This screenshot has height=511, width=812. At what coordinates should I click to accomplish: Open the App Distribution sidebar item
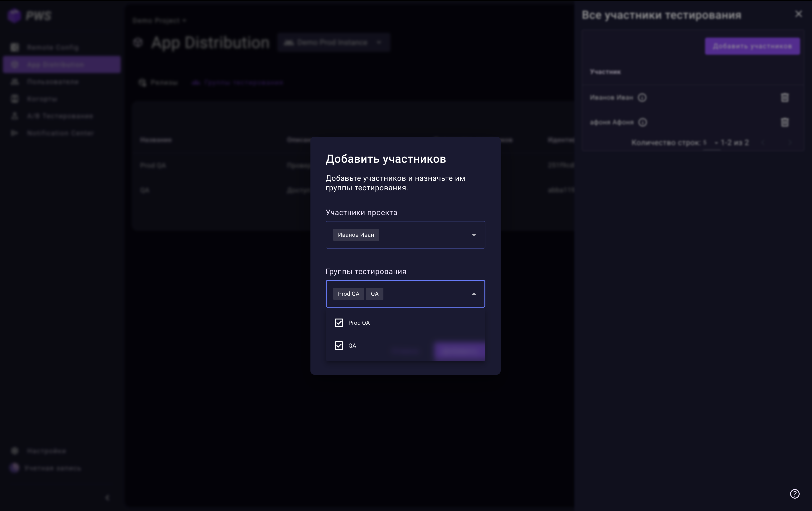62,64
